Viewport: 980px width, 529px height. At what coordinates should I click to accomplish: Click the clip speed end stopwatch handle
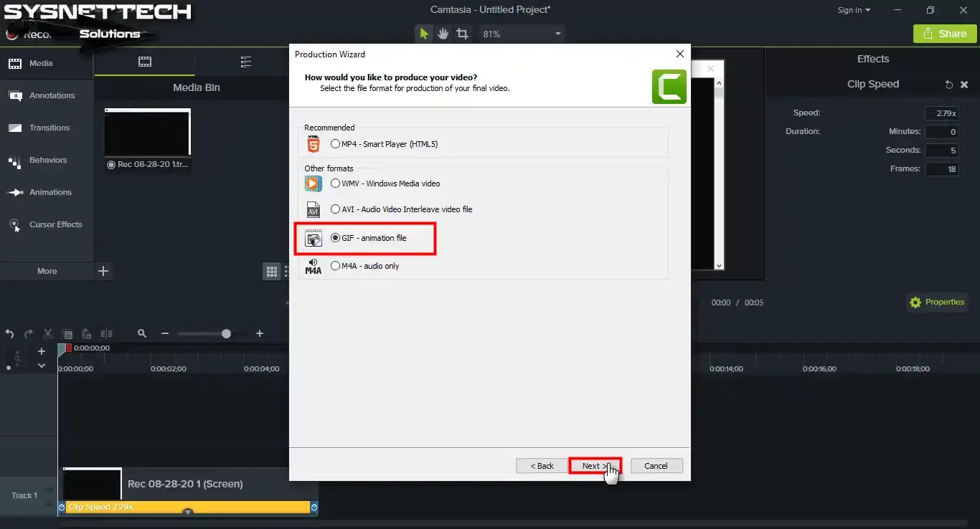click(314, 507)
